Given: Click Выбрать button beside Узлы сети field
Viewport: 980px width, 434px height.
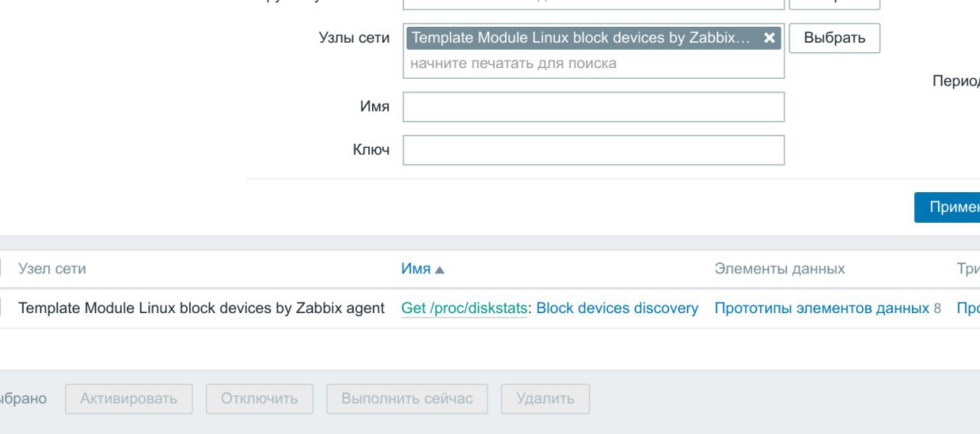Looking at the screenshot, I should [835, 38].
